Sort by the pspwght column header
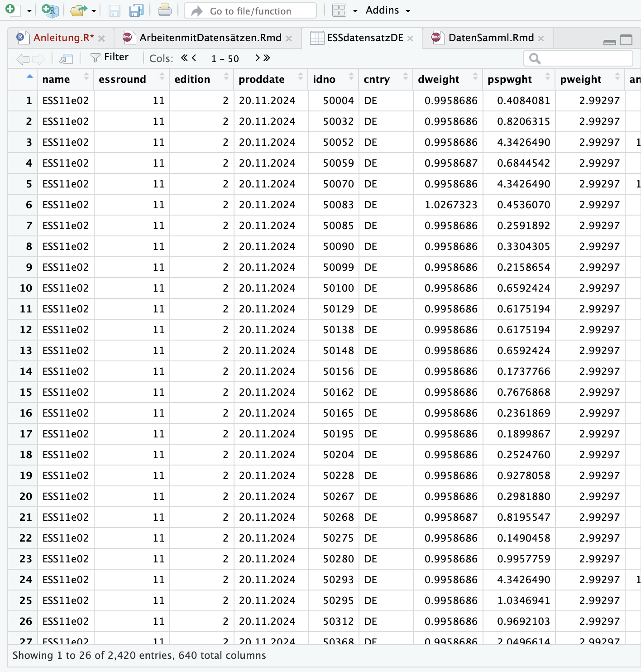Image resolution: width=641 pixels, height=672 pixels. coord(519,79)
